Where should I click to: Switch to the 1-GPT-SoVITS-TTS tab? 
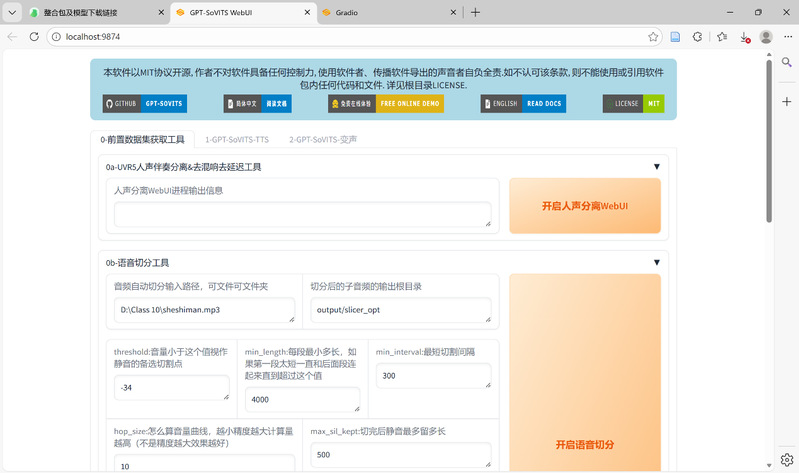tap(236, 140)
